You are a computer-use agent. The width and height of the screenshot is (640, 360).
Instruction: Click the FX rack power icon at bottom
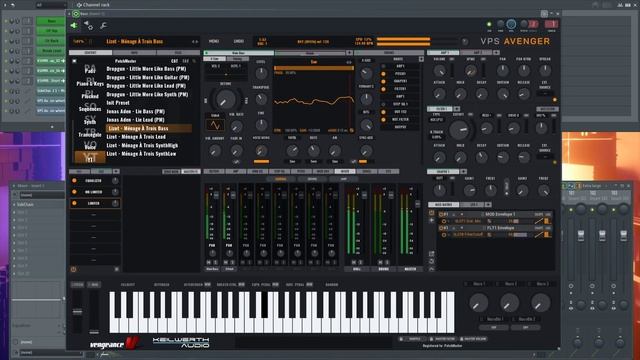[x=73, y=269]
